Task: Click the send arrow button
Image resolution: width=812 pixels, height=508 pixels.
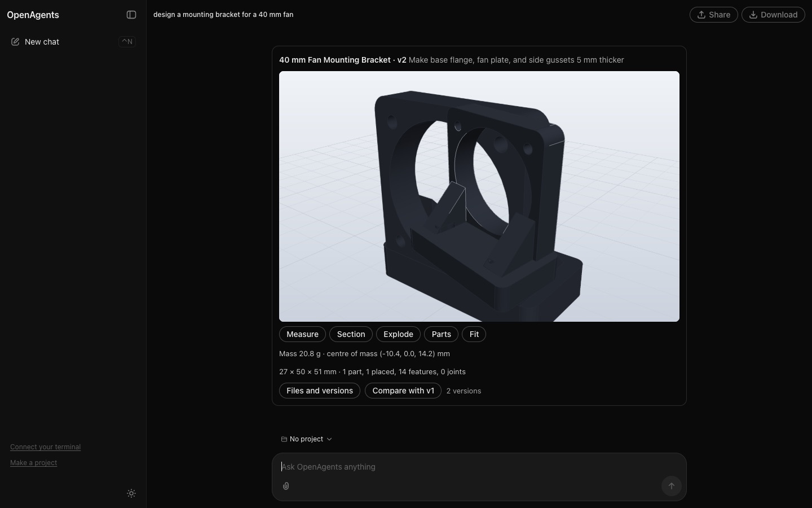Action: coord(671,486)
